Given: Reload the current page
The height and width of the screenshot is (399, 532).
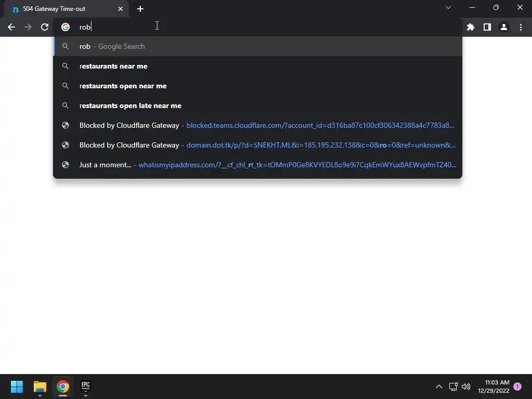Looking at the screenshot, I should tap(45, 27).
